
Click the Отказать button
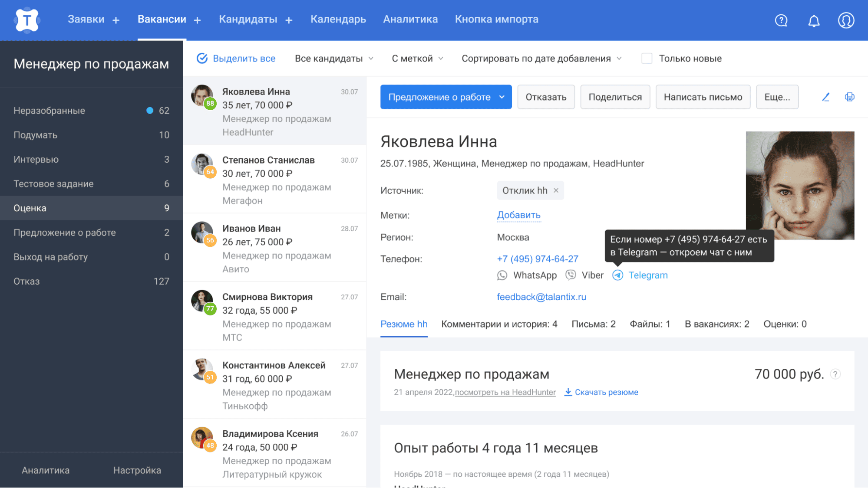(x=546, y=97)
